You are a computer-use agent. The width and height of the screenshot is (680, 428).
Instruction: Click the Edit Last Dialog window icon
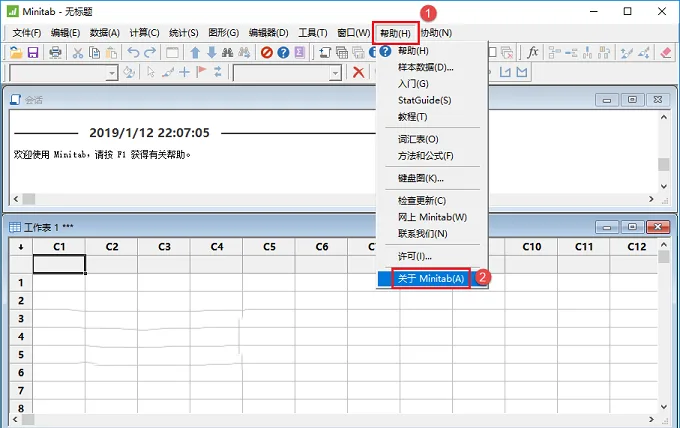(x=172, y=53)
